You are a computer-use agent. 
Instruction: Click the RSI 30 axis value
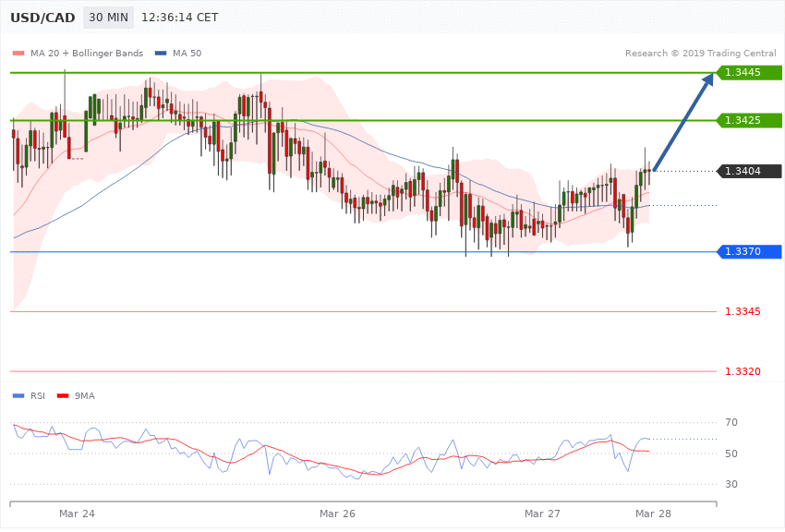pyautogui.click(x=731, y=485)
